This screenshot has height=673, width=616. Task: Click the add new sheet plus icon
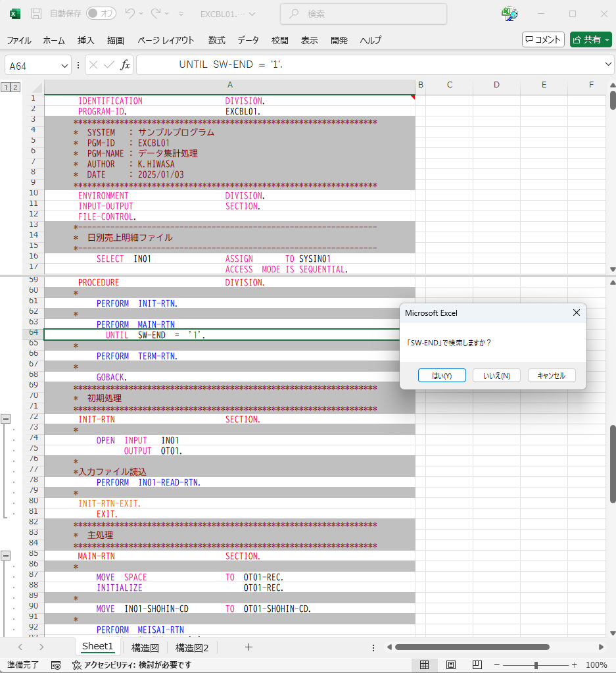coord(249,647)
